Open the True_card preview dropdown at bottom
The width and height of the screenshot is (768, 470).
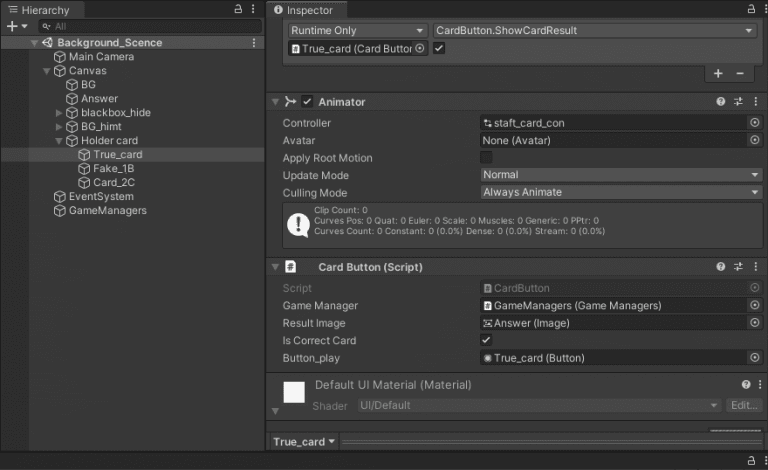tap(304, 442)
